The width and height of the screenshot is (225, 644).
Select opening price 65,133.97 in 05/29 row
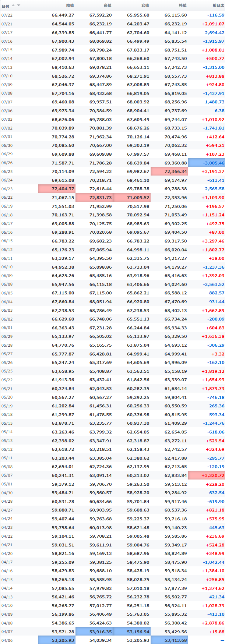click(63, 337)
